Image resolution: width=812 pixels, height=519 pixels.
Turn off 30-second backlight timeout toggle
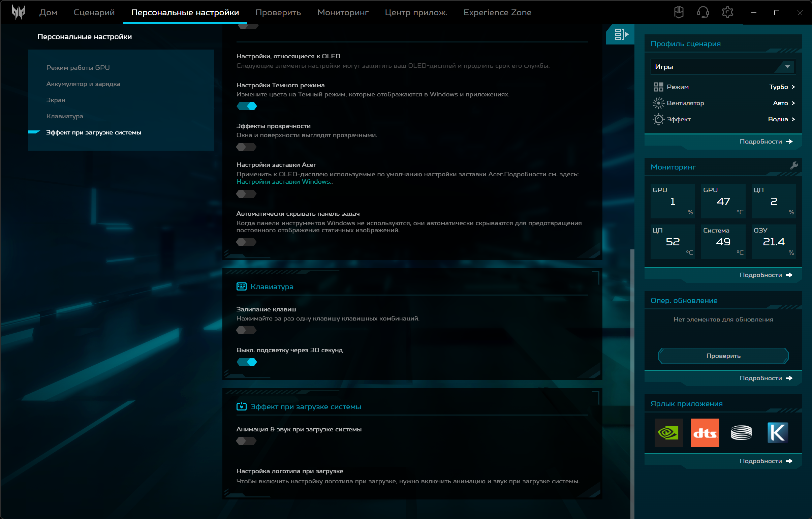(247, 362)
